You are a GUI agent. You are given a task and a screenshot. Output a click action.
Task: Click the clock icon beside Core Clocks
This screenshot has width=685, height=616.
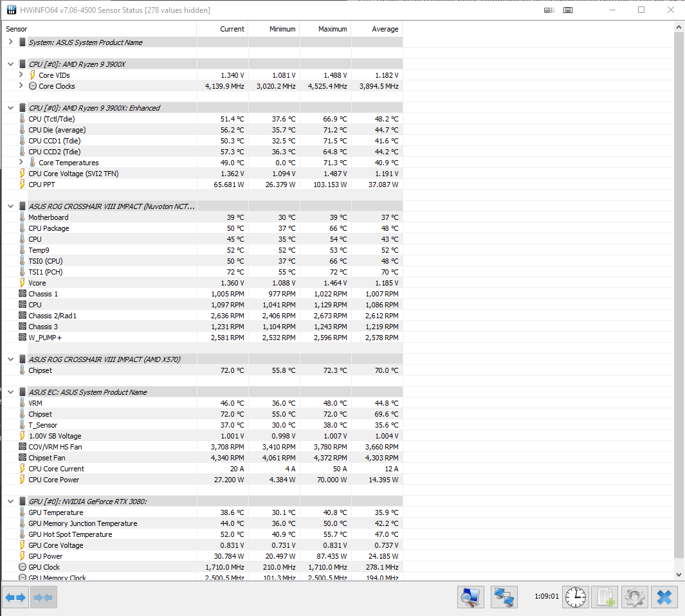32,86
